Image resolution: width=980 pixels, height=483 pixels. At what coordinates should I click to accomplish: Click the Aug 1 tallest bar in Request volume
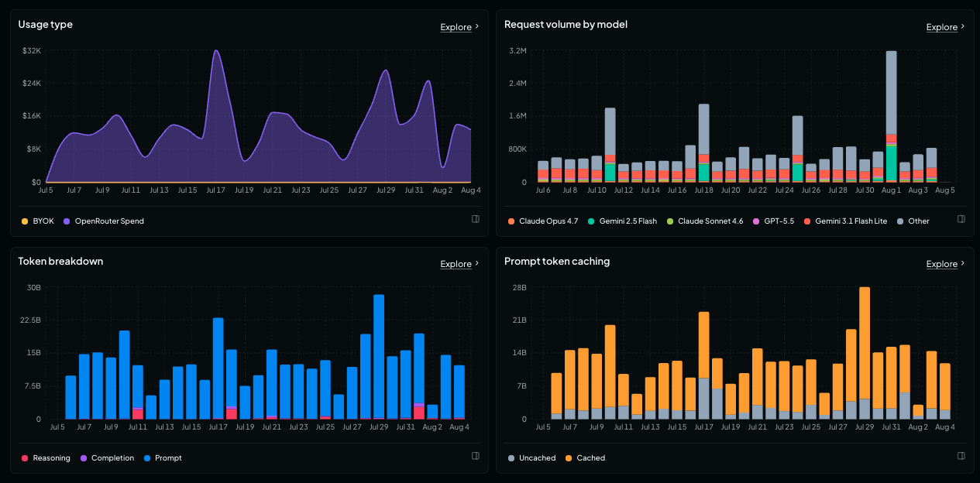pyautogui.click(x=891, y=116)
